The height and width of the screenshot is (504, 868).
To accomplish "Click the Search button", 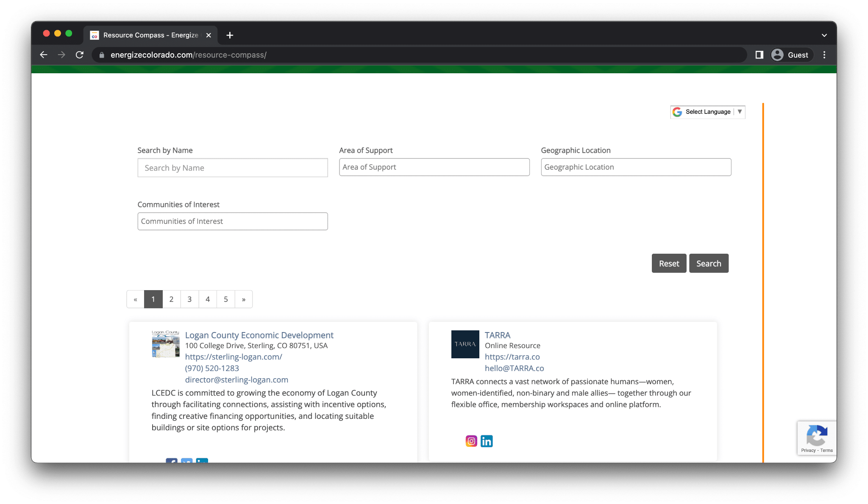I will [709, 263].
